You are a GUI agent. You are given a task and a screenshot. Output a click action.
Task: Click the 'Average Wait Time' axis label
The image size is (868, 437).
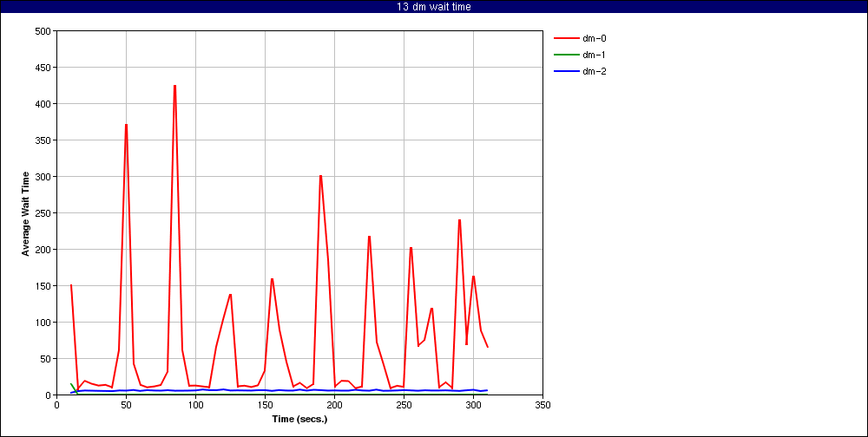click(25, 212)
